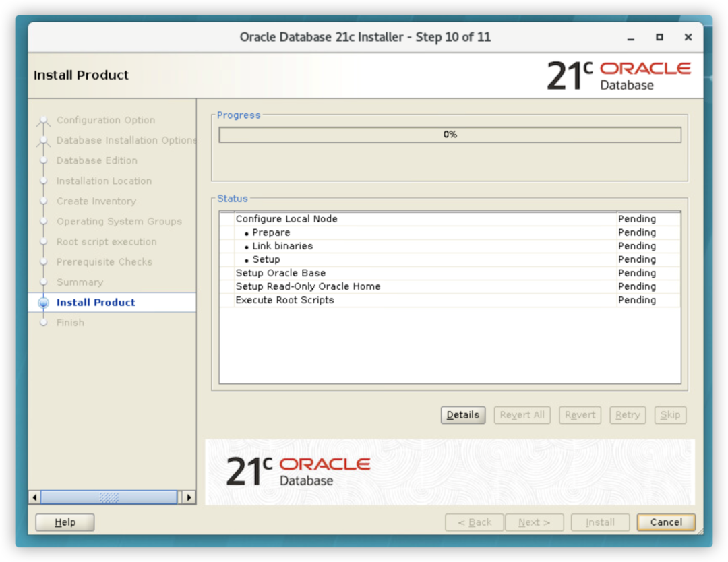Click the Back button

(474, 522)
